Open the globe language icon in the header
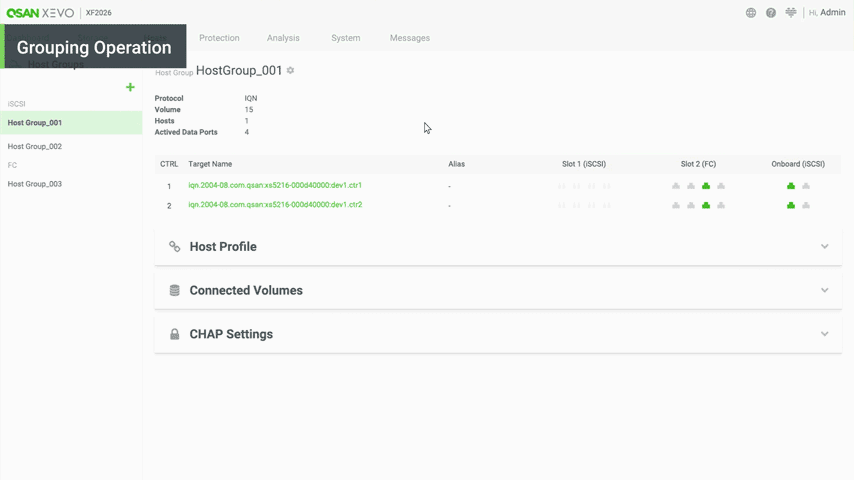The width and height of the screenshot is (854, 480). (751, 13)
